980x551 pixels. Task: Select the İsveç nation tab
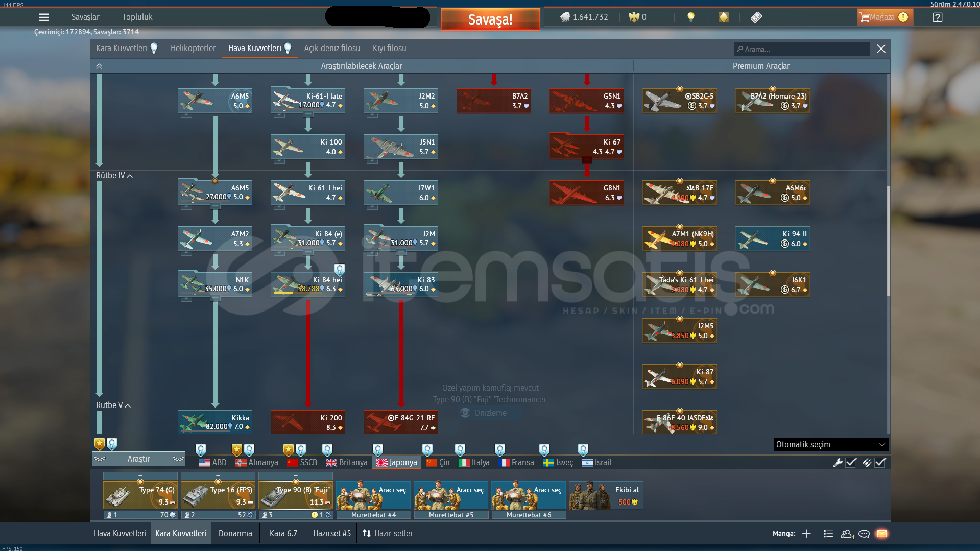pos(558,463)
